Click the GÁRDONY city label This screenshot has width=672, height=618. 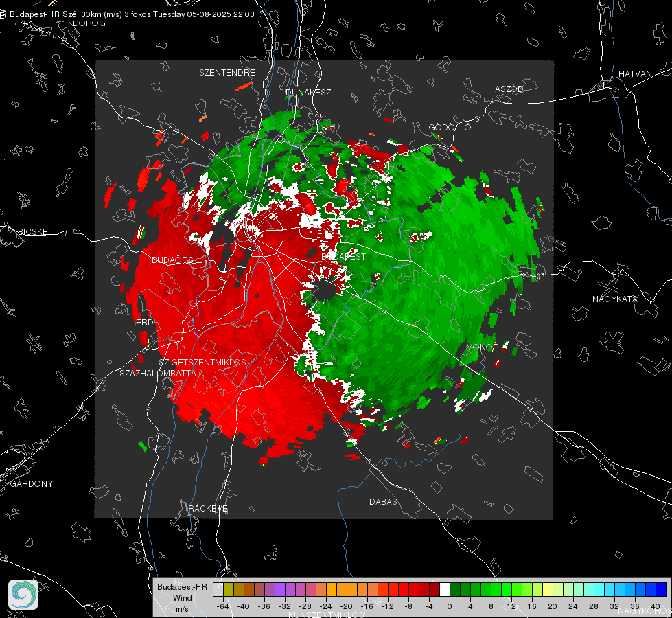32,484
